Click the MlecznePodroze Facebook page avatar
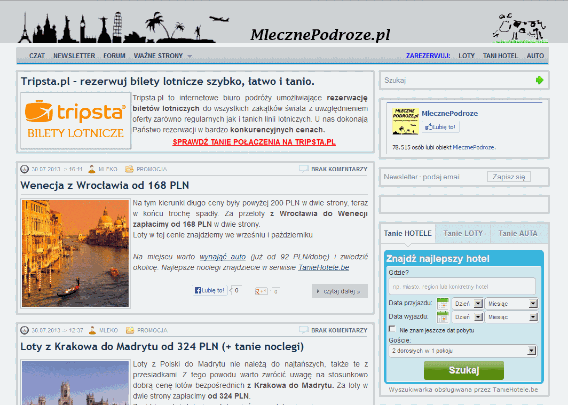This screenshot has height=405, width=568. point(405,121)
